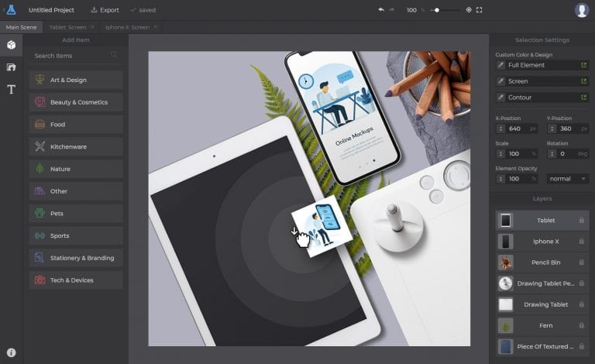
Task: Toggle lock on the Tablet layer
Action: click(581, 220)
